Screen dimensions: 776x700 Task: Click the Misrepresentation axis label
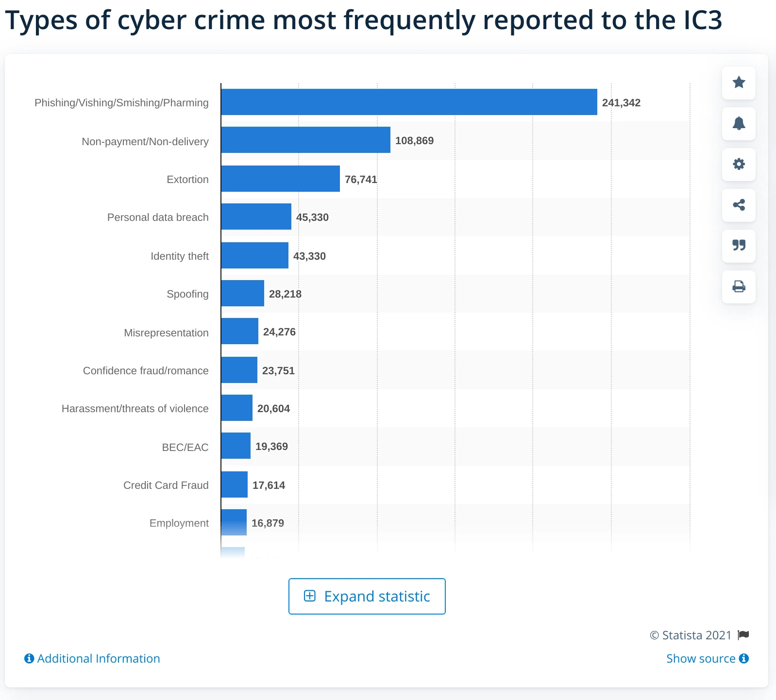tap(166, 333)
